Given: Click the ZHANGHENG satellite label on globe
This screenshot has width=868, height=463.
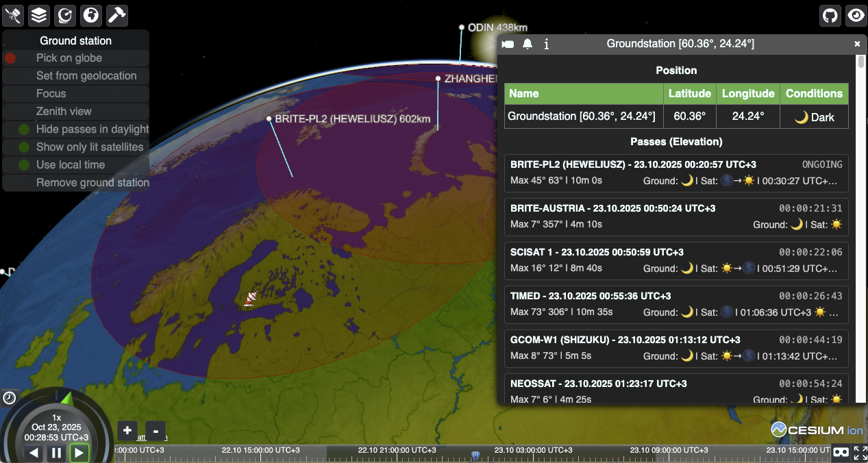Looking at the screenshot, I should tap(471, 79).
